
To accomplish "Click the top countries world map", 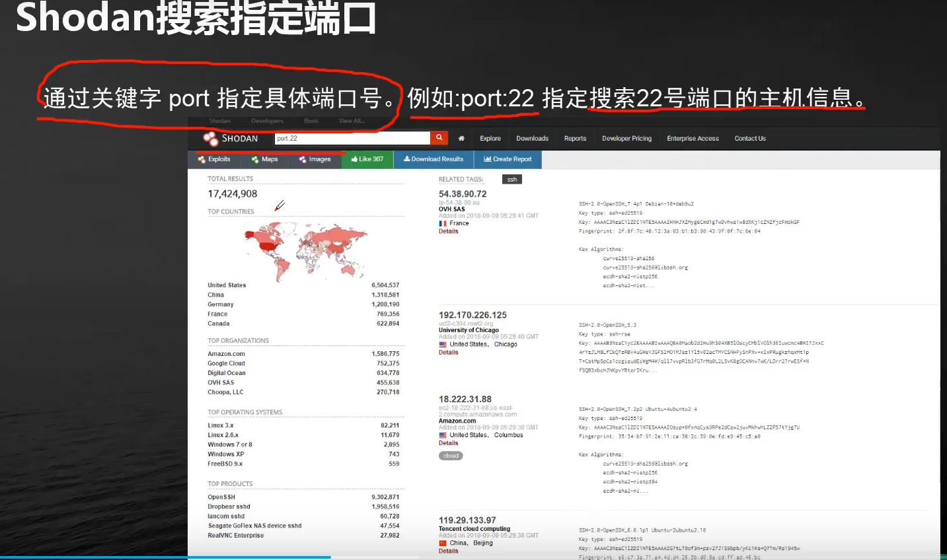I will click(x=305, y=251).
